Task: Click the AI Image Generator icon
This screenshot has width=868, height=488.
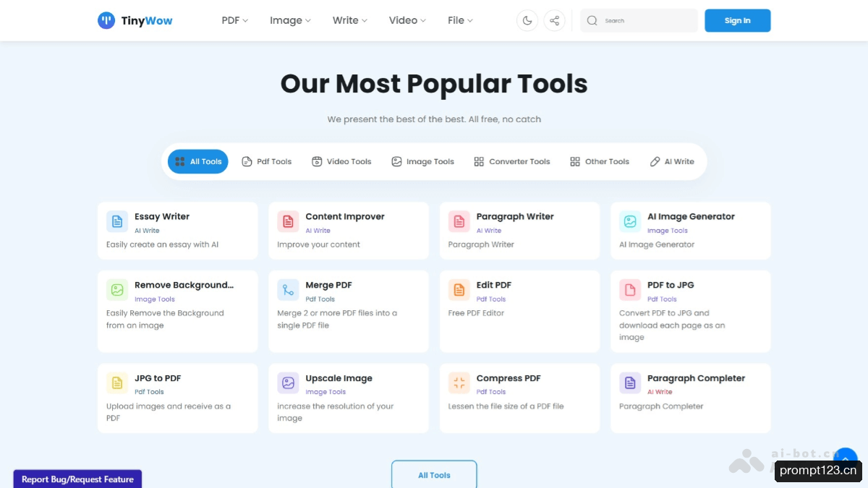Action: 630,222
